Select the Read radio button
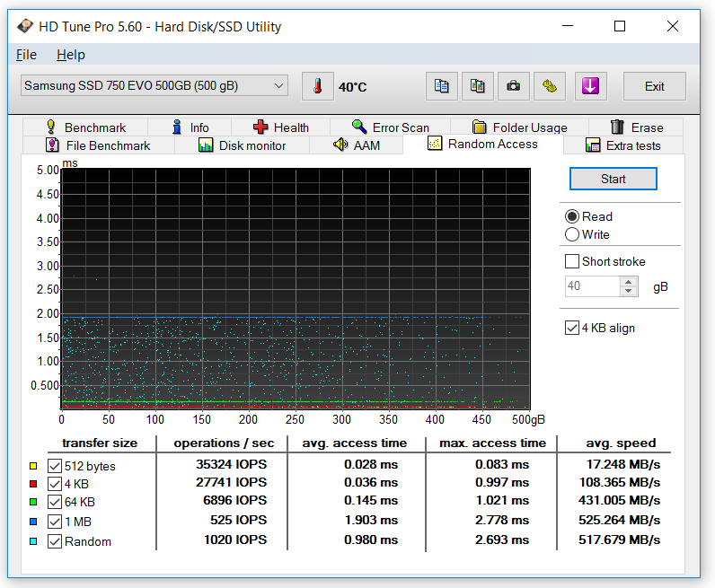Screen dimensions: 715x588 tap(572, 216)
